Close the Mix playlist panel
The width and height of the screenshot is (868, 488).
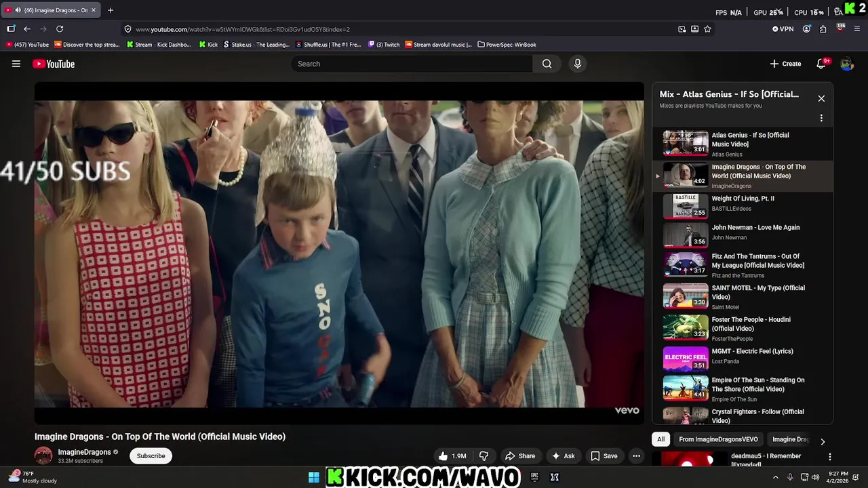pos(821,98)
